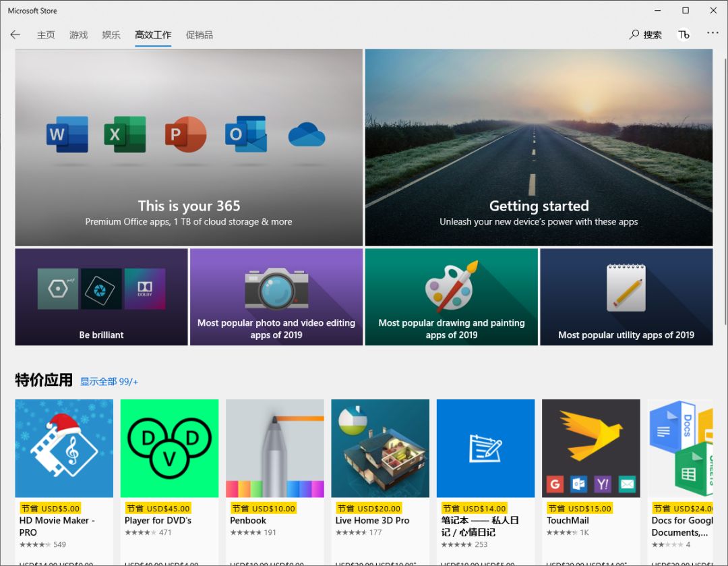Click the vertical scrollbar on the right
The width and height of the screenshot is (728, 566).
click(725, 192)
